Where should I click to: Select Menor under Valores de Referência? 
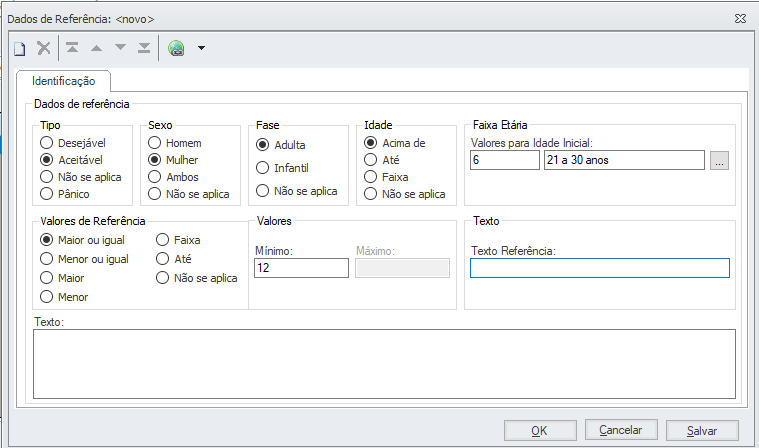pos(64,297)
